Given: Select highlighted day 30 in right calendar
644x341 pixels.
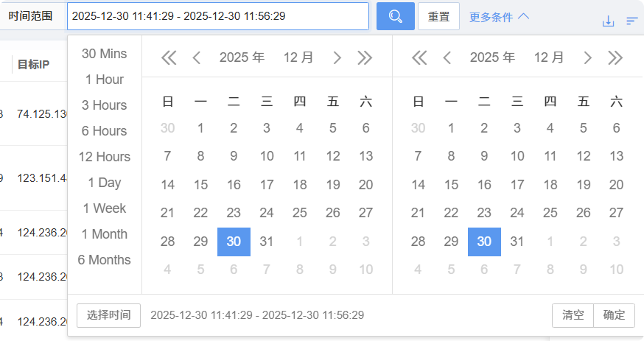Looking at the screenshot, I should click(x=484, y=242).
